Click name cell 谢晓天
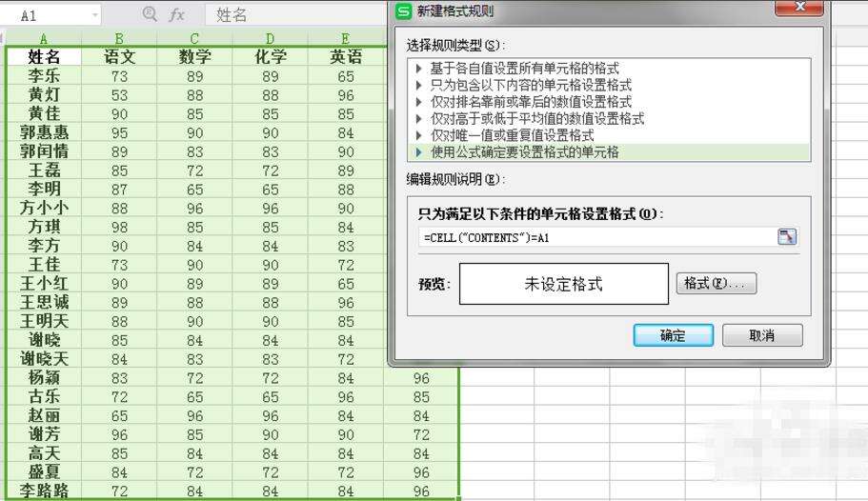 (x=44, y=359)
